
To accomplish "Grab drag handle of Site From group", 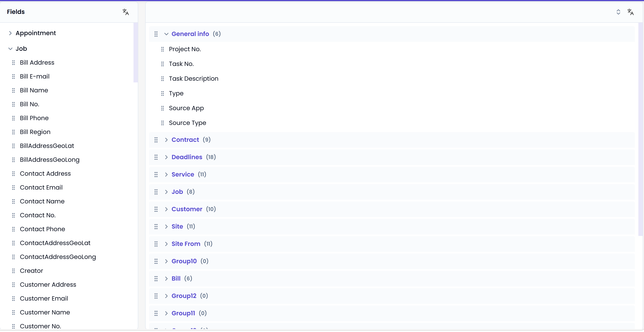I will [x=156, y=244].
